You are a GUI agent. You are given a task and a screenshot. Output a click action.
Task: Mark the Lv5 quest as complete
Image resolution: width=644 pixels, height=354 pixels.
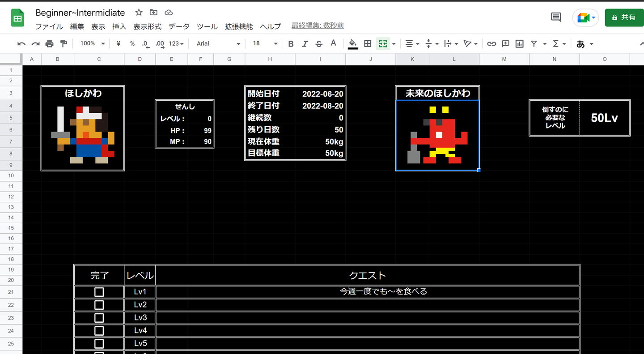pos(99,343)
